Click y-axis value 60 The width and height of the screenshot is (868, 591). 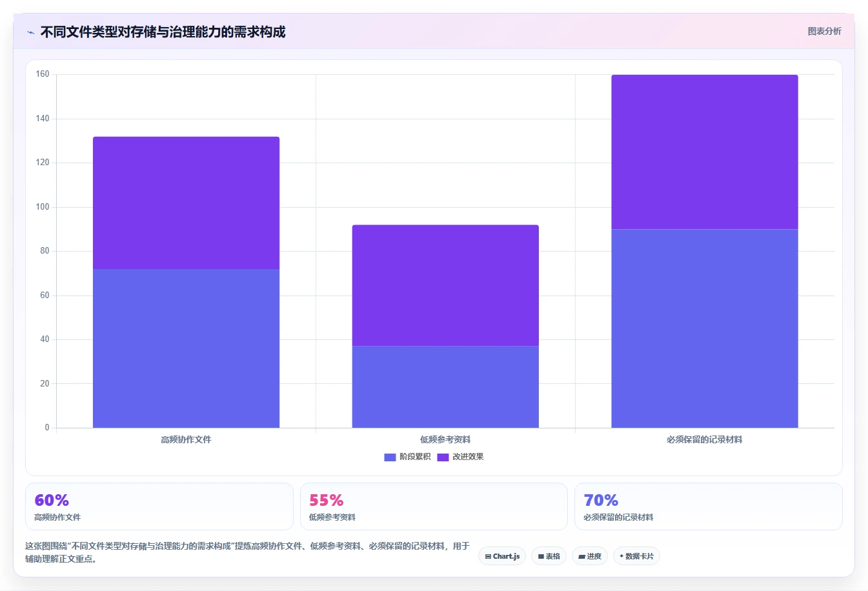(x=45, y=295)
